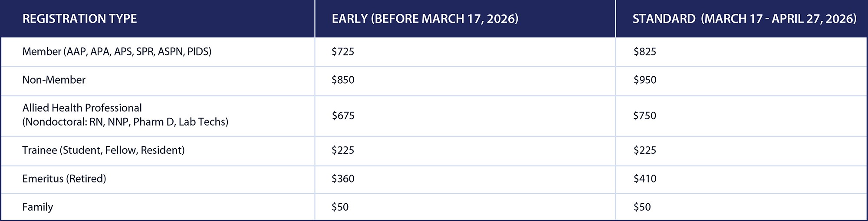The height and width of the screenshot is (221, 868).
Task: Select the Member (AAP, APA, APS) row label
Action: coord(117,52)
